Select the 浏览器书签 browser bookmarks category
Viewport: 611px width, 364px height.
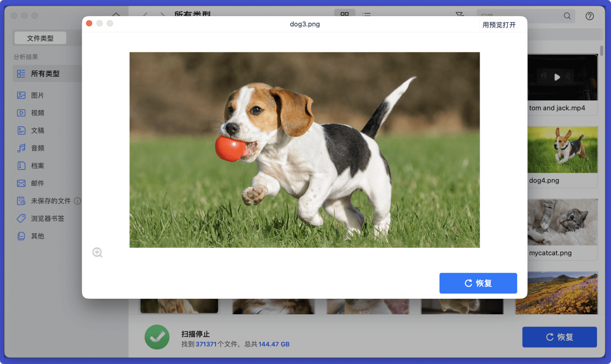point(47,219)
